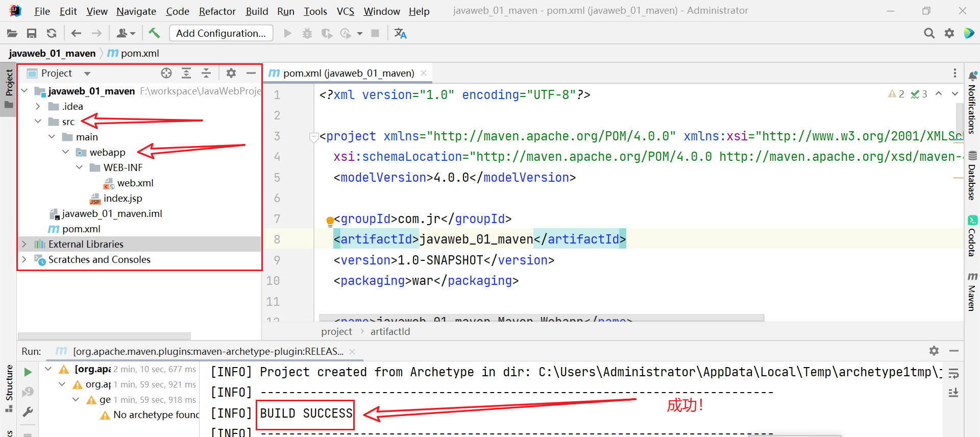Collapse the javaweb_01_maven root node
The width and height of the screenshot is (980, 437).
tap(24, 91)
